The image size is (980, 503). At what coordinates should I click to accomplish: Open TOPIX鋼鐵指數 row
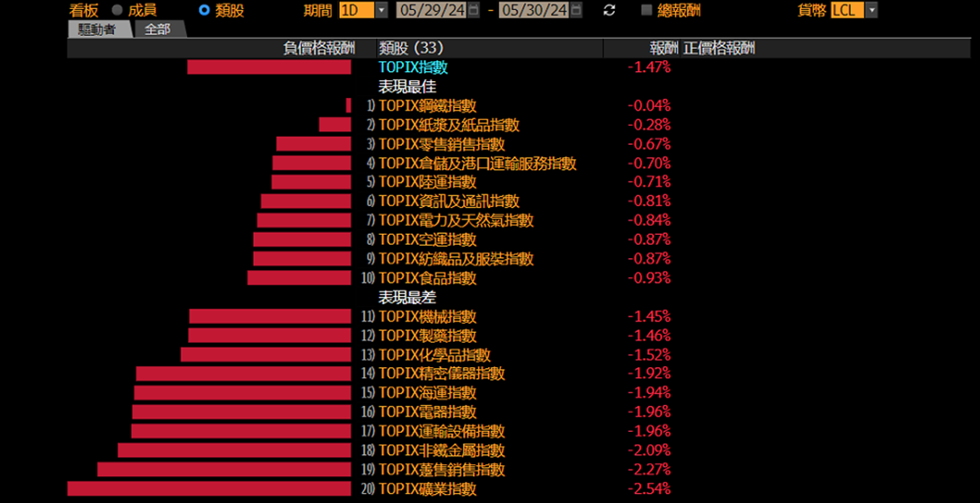pos(427,106)
